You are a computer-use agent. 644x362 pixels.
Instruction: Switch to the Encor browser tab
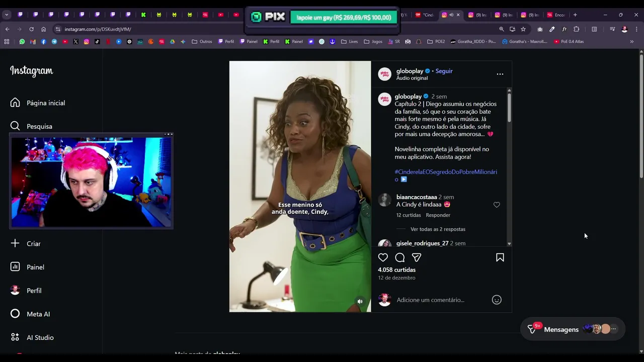[555, 15]
